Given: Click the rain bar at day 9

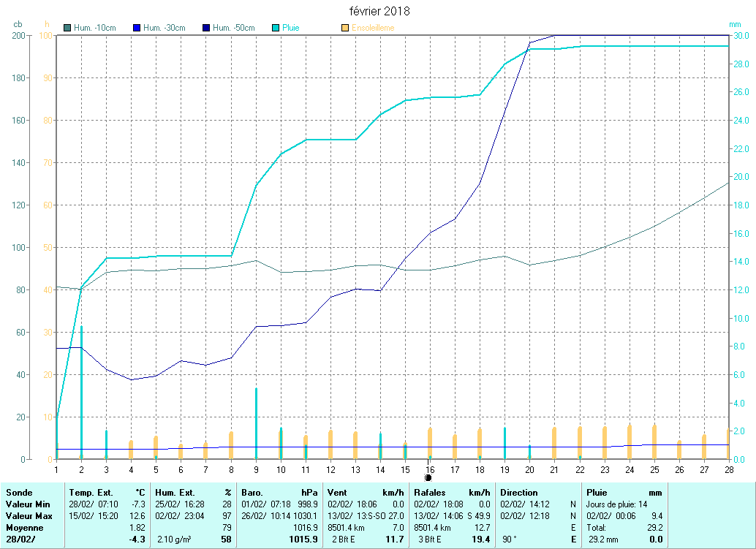Looking at the screenshot, I should [x=256, y=424].
